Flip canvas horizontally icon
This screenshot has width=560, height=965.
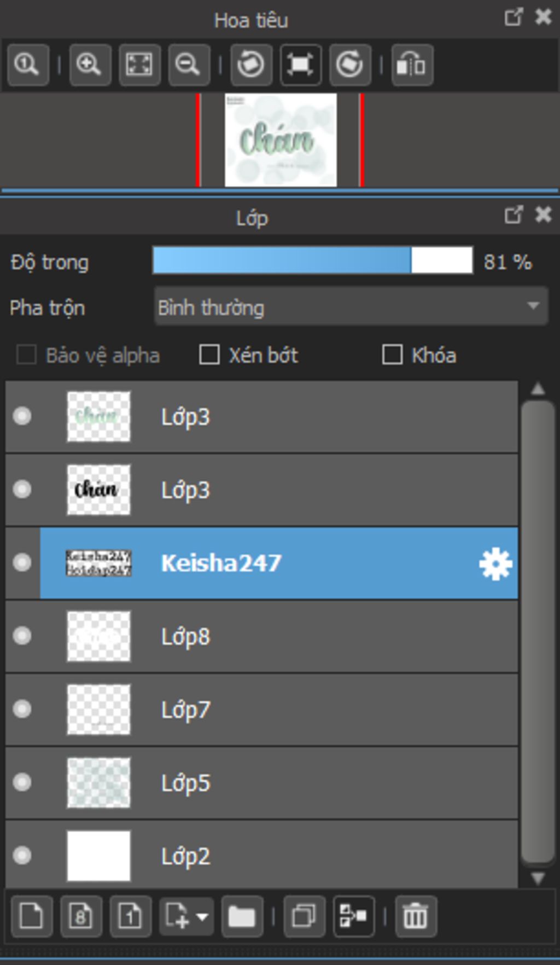[412, 65]
